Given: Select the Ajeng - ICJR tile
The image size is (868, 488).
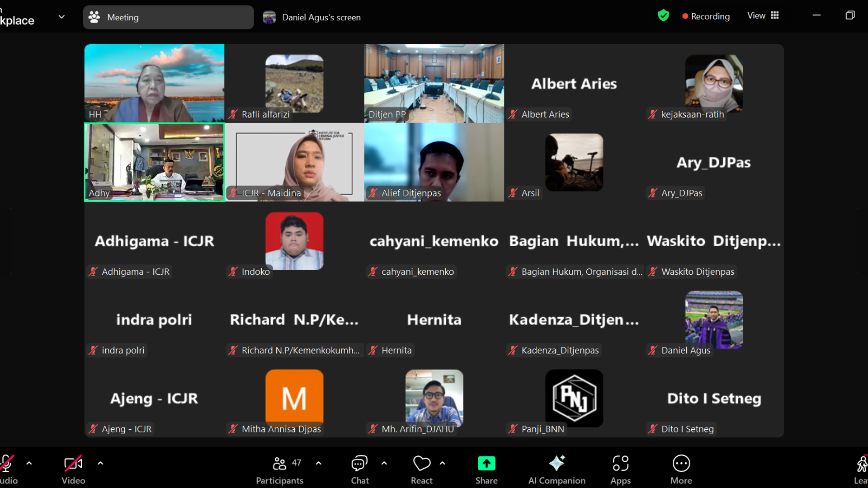Looking at the screenshot, I should 154,398.
